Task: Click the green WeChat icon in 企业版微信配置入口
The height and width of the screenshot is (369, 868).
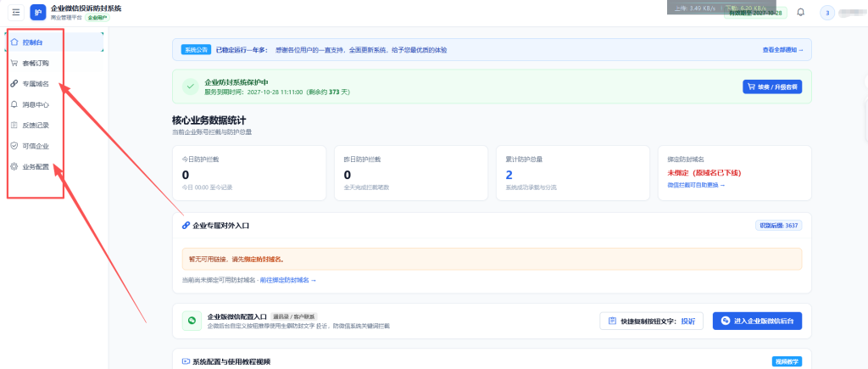Action: 192,321
